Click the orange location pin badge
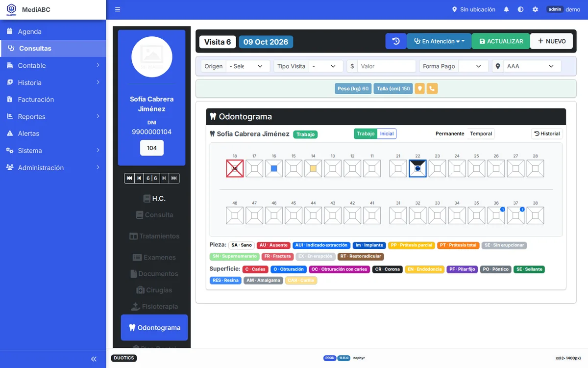 point(419,89)
